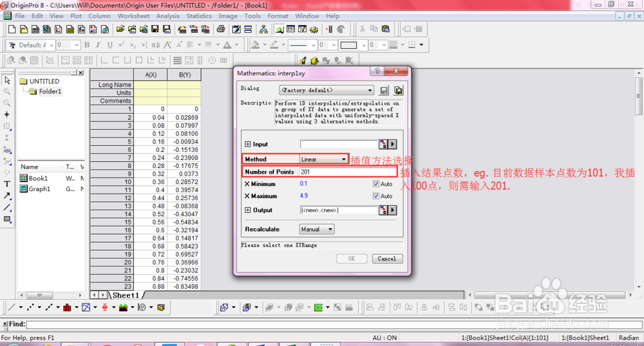Click the Import Wizard icon

(x=182, y=29)
